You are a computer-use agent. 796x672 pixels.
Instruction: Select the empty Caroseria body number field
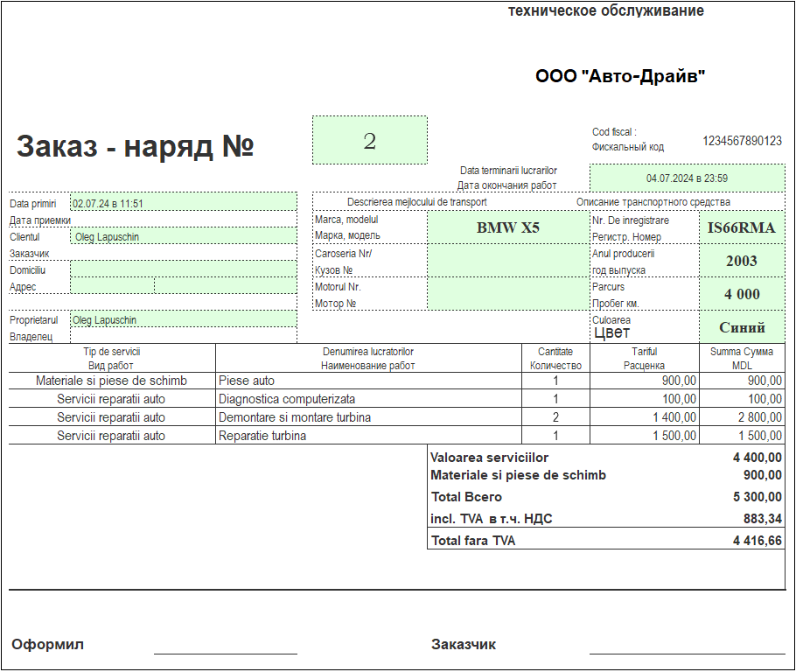507,261
